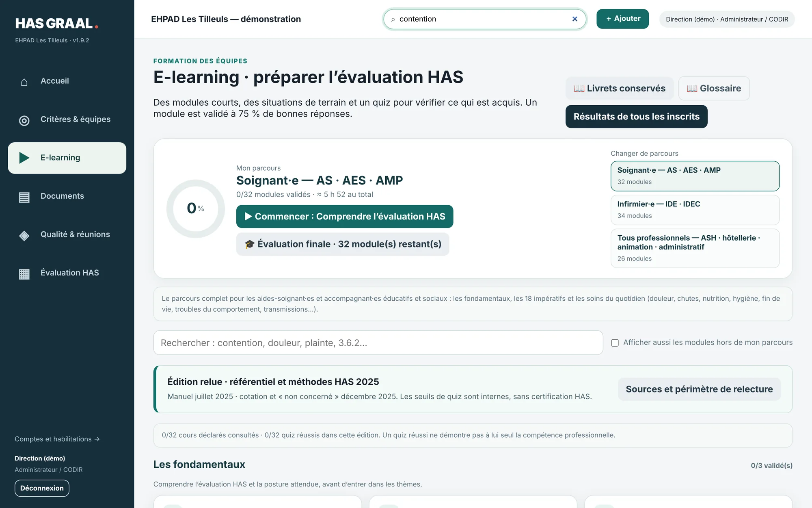812x508 pixels.
Task: Click the Les fondamentaux section heading
Action: click(199, 465)
